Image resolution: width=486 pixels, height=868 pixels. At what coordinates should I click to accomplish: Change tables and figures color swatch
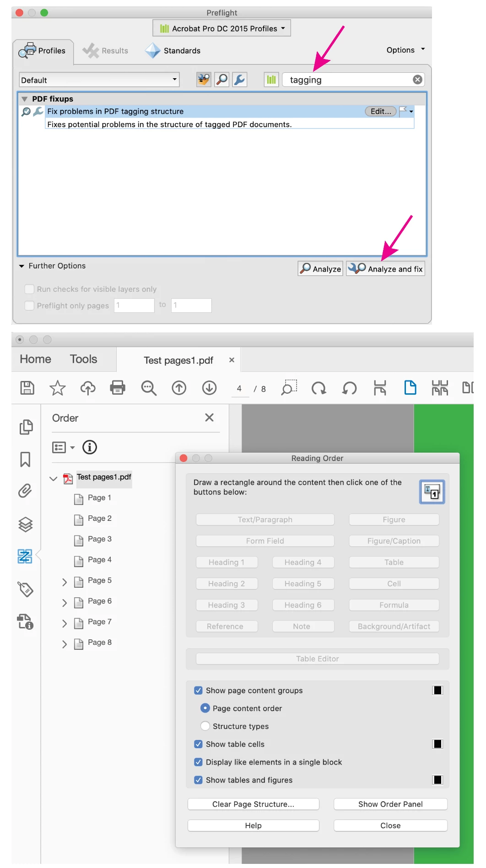coord(437,779)
